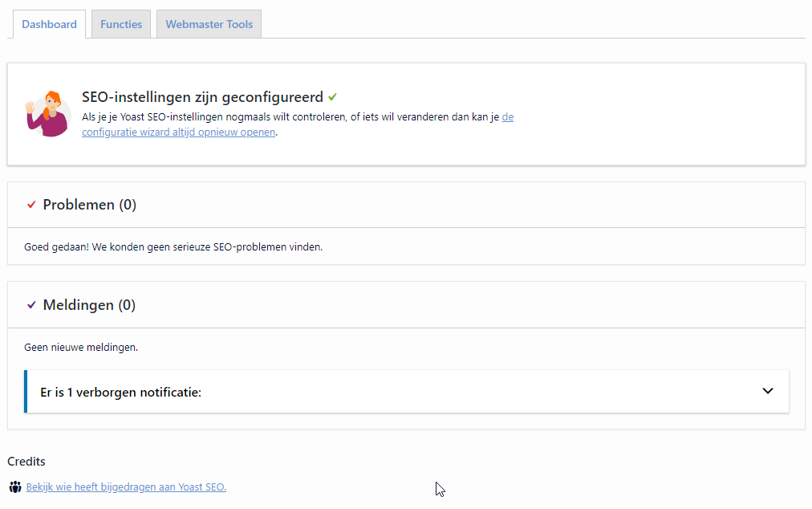Screen dimensions: 812x509
Task: Click the Yoast assistant avatar illustration
Action: pyautogui.click(x=48, y=114)
